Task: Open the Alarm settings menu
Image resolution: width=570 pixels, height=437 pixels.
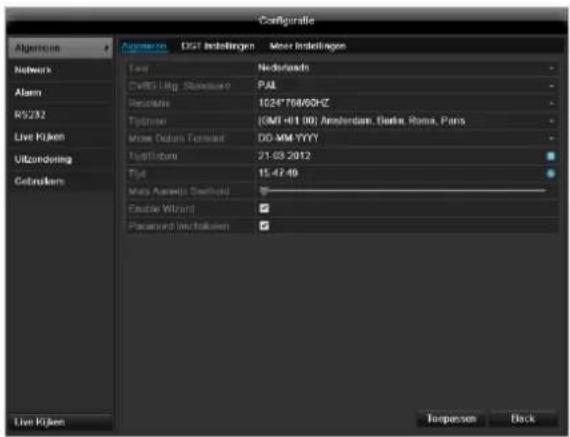Action: pos(60,92)
